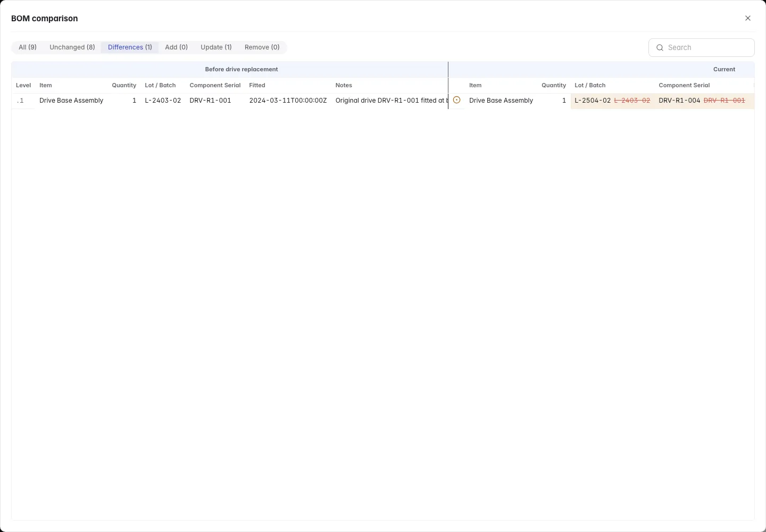Click the Current Component Serial header
Viewport: 766px width, 532px height.
tap(684, 85)
